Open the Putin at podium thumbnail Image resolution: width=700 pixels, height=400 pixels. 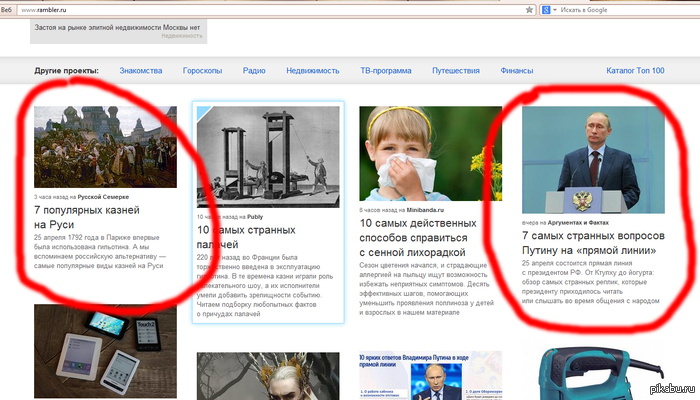(593, 160)
